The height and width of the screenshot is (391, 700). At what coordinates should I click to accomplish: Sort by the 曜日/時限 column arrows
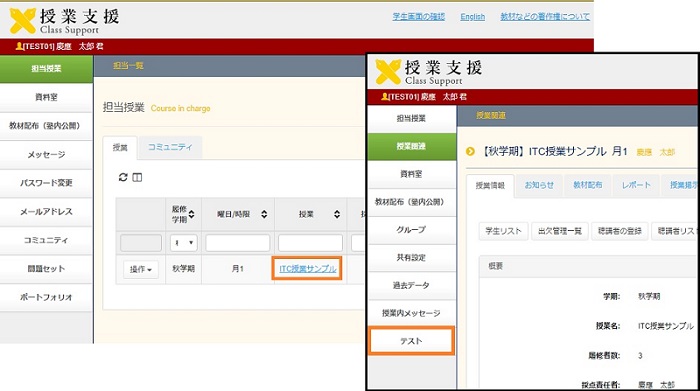coord(264,214)
